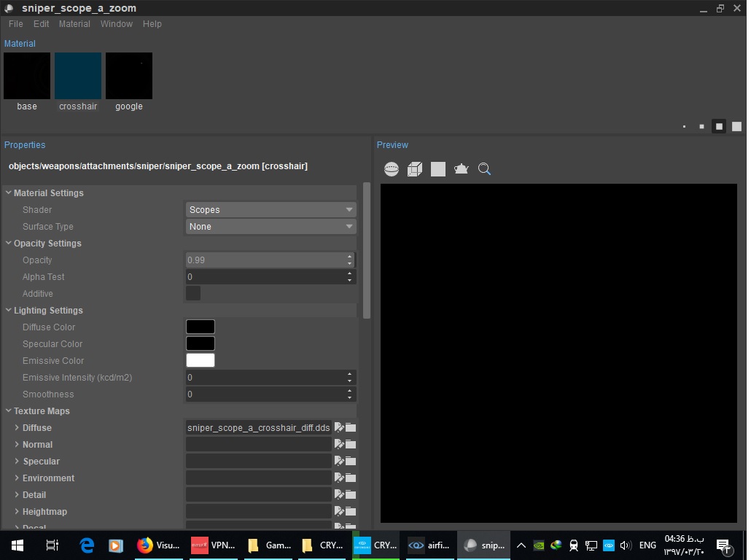The image size is (751, 560).
Task: Expand the Environment texture map row
Action: (x=17, y=478)
